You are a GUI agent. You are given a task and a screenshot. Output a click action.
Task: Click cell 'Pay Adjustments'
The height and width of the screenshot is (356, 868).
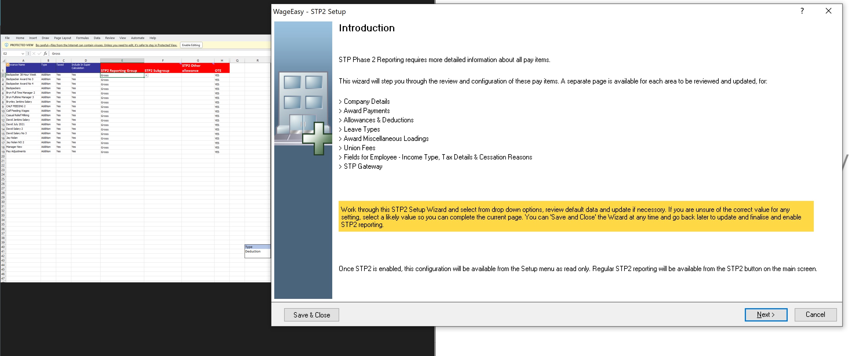[x=23, y=152]
